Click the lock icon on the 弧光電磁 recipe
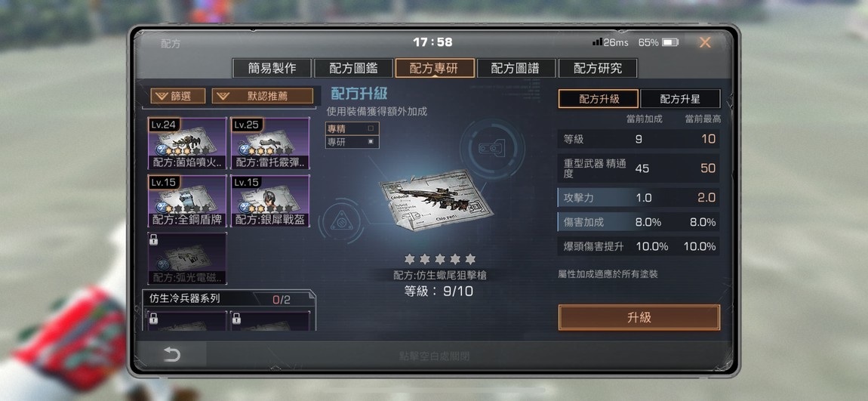868x401 pixels. (153, 240)
